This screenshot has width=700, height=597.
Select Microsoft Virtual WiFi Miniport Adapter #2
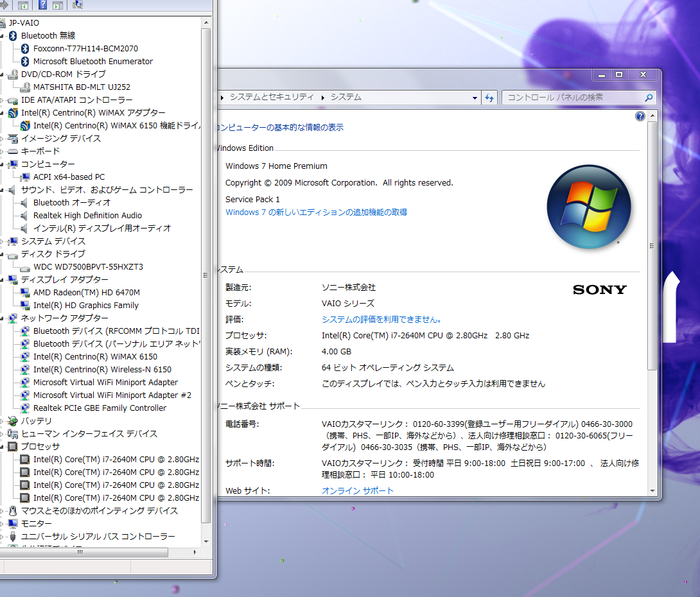(x=112, y=395)
